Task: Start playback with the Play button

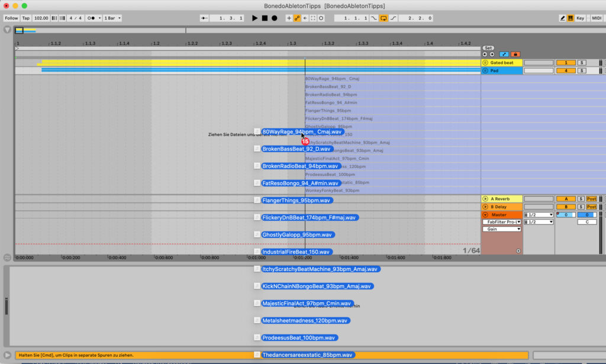Action: coord(254,18)
